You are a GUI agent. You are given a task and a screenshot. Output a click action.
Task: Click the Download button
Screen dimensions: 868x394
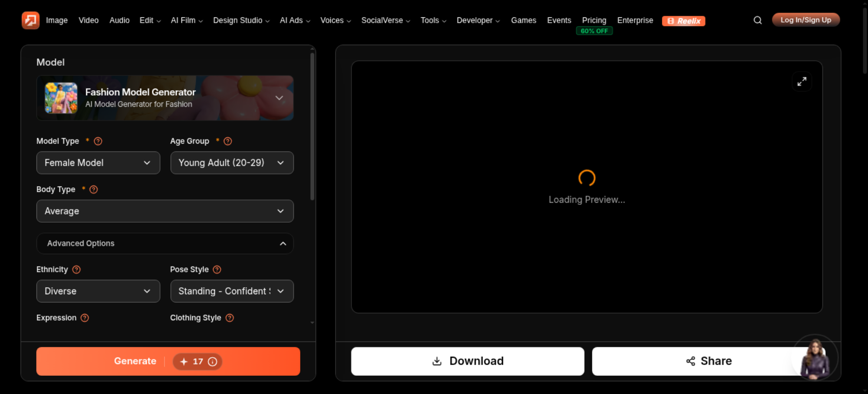click(x=468, y=361)
